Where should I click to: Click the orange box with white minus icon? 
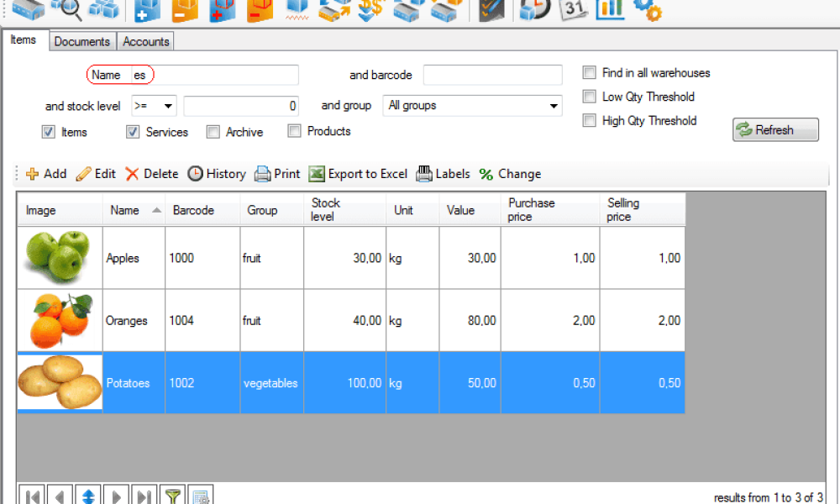185,11
